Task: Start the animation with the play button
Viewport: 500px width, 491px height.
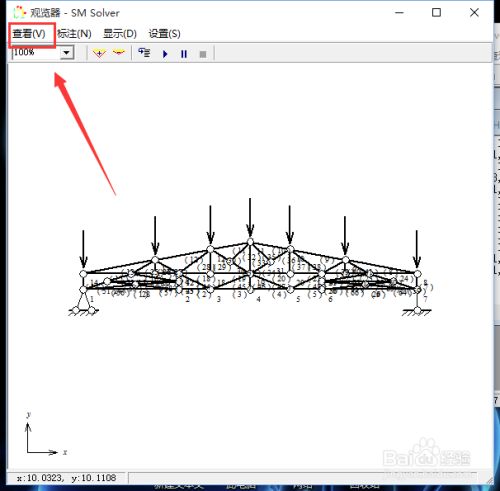Action: (x=165, y=54)
